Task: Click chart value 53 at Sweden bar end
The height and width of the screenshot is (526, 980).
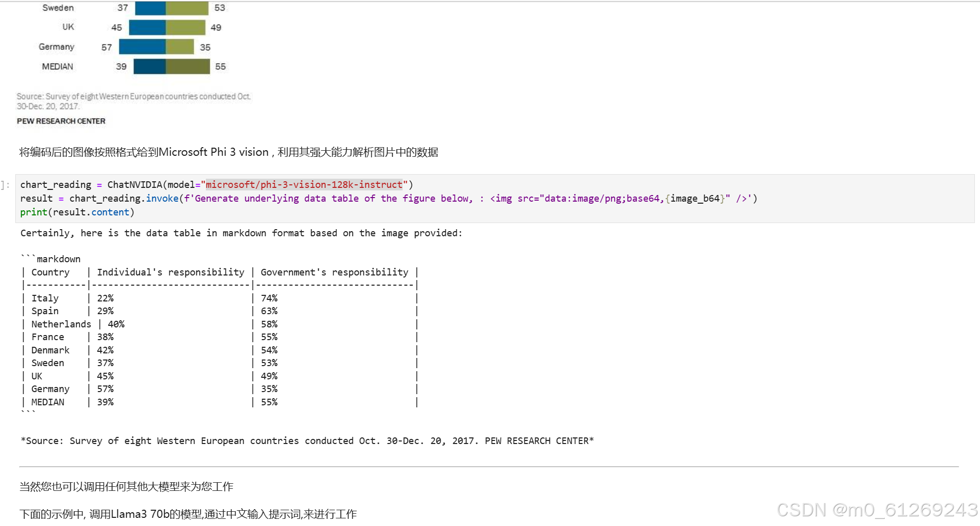Action: 220,8
